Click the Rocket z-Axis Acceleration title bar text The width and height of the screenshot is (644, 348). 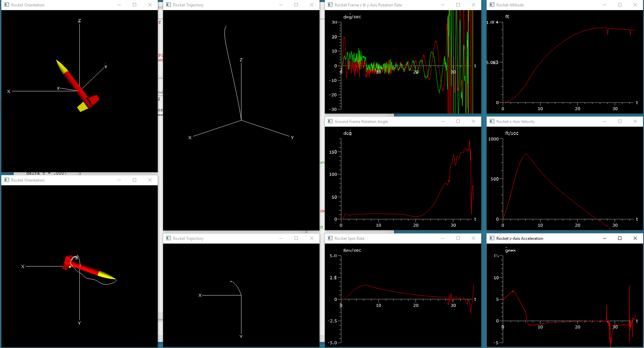pos(519,238)
